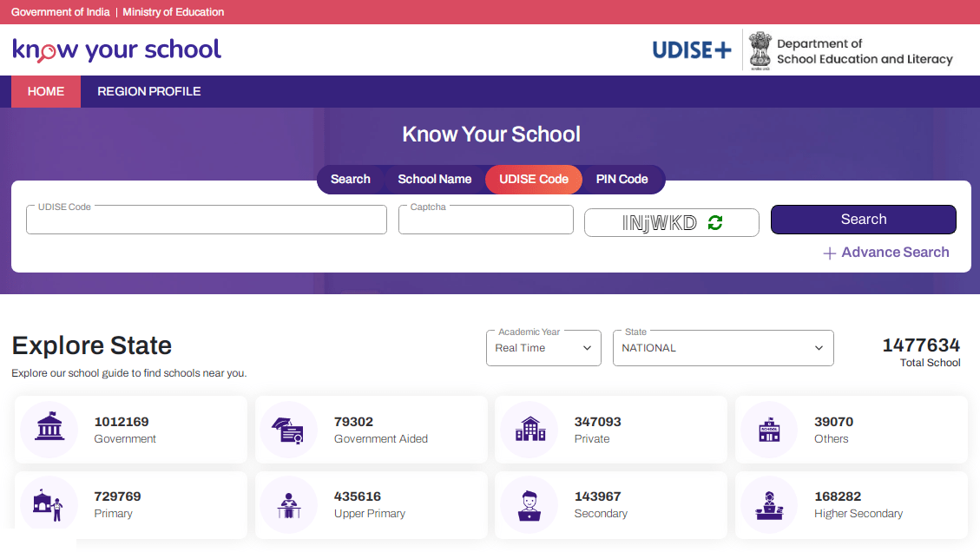
Task: Select the UDISE Code search tab
Action: click(534, 180)
